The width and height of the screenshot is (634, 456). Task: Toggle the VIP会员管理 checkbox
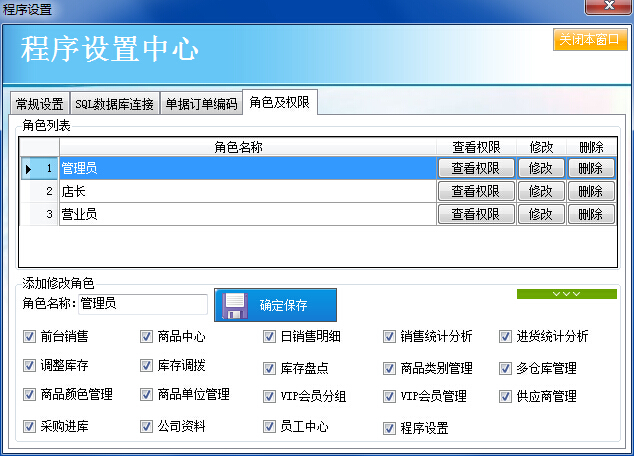pyautogui.click(x=390, y=396)
